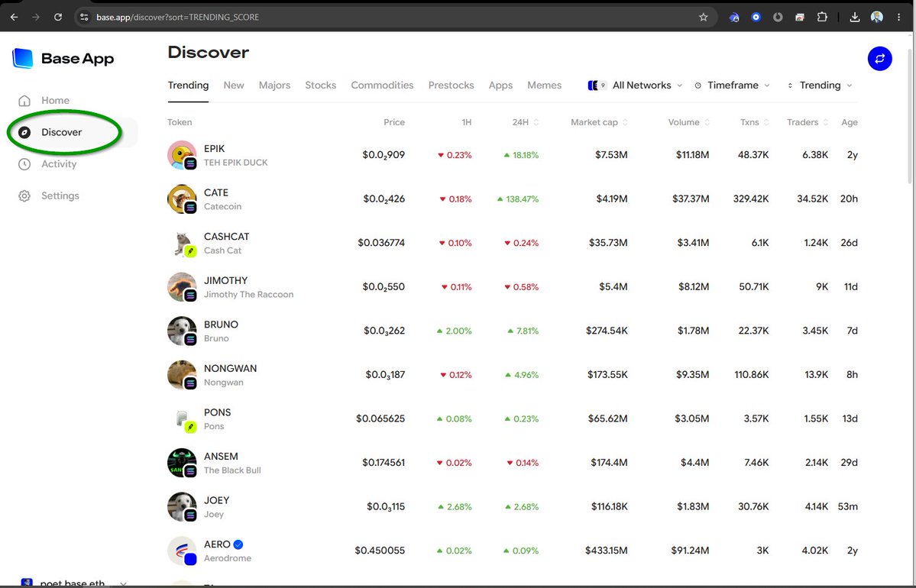Image resolution: width=916 pixels, height=588 pixels.
Task: Open the browser downloads icon
Action: [855, 17]
